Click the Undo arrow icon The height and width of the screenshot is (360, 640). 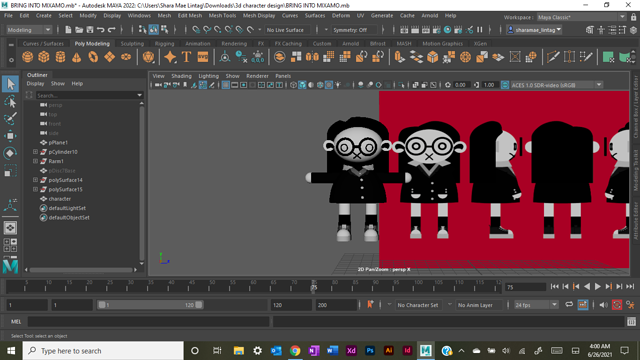[x=100, y=30]
